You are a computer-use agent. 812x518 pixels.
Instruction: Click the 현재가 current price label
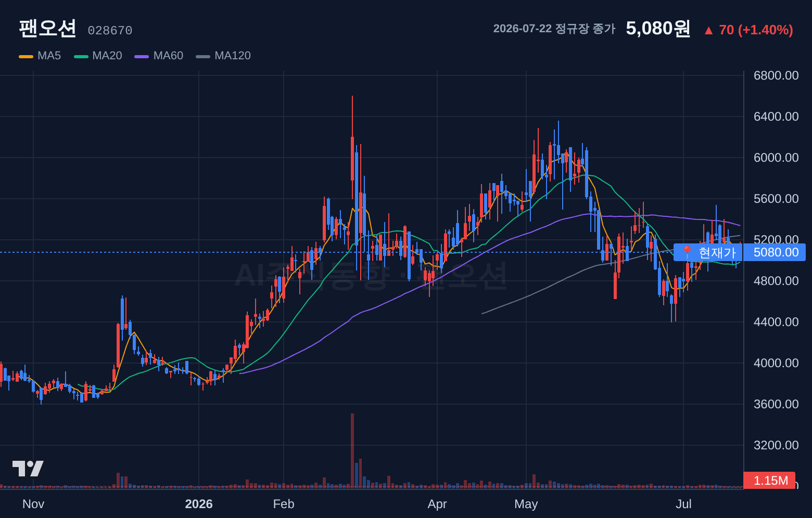point(717,252)
